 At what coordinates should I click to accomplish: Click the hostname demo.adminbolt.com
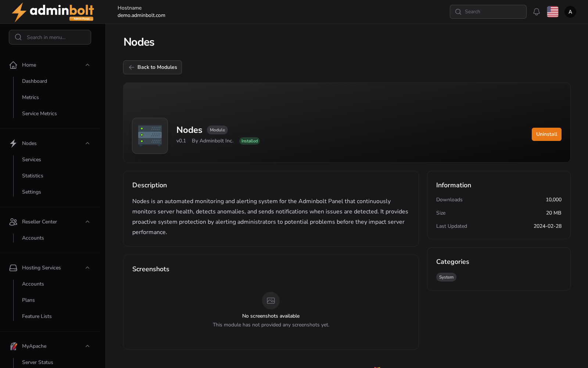[141, 15]
